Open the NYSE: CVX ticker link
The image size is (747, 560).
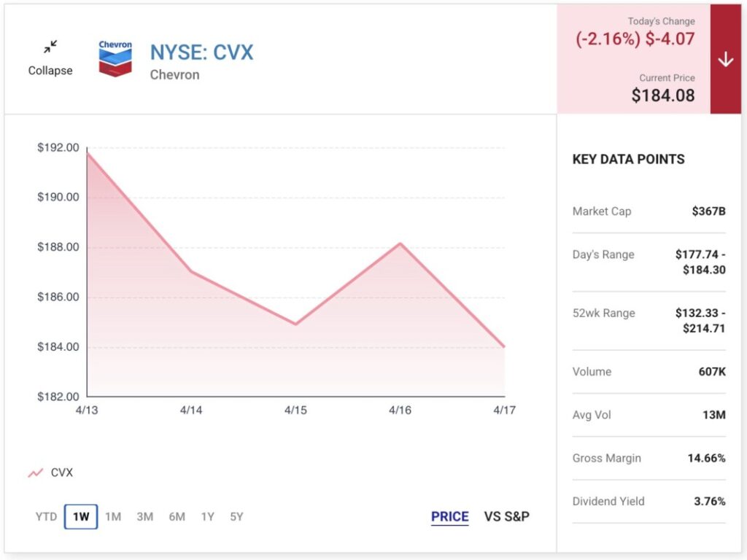[x=201, y=52]
